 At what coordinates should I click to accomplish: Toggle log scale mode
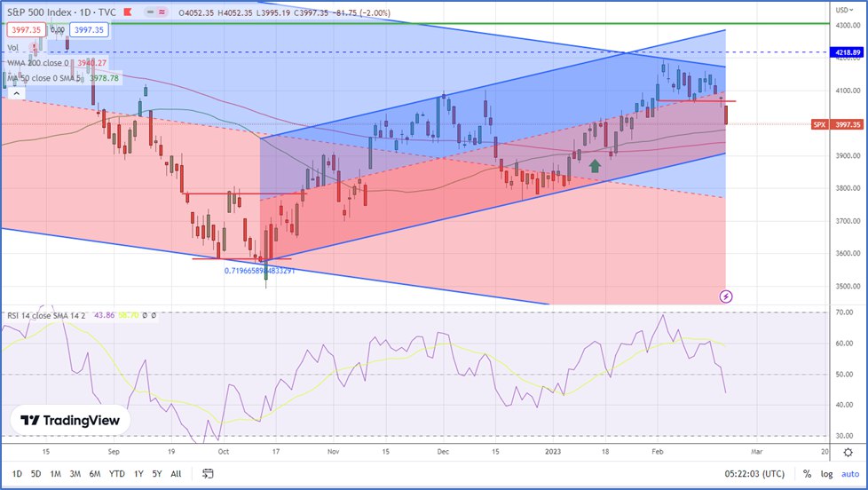825,474
